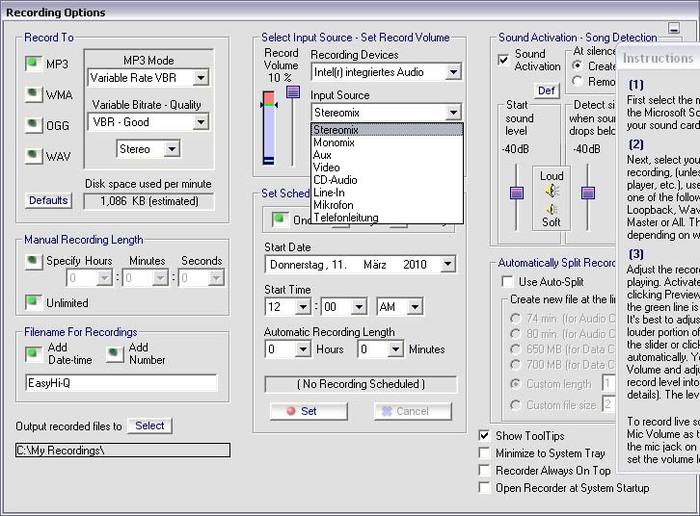This screenshot has height=516, width=700.
Task: Toggle Specify Hours recording length
Action: [33, 262]
